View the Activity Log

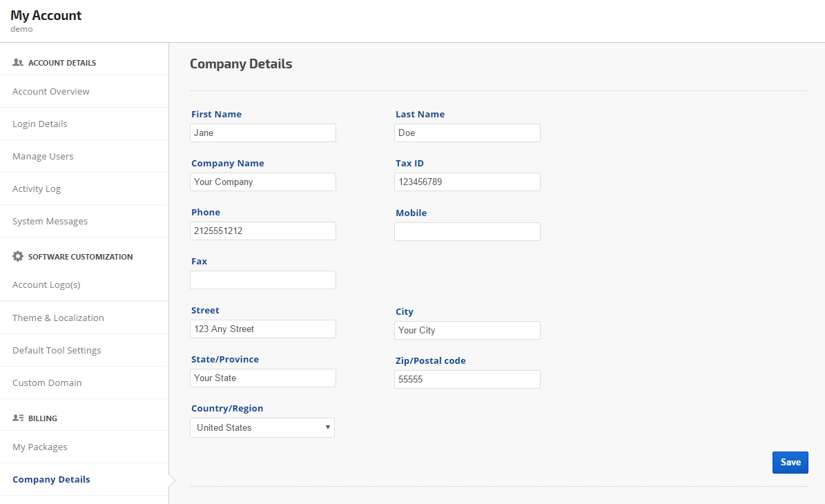point(37,188)
